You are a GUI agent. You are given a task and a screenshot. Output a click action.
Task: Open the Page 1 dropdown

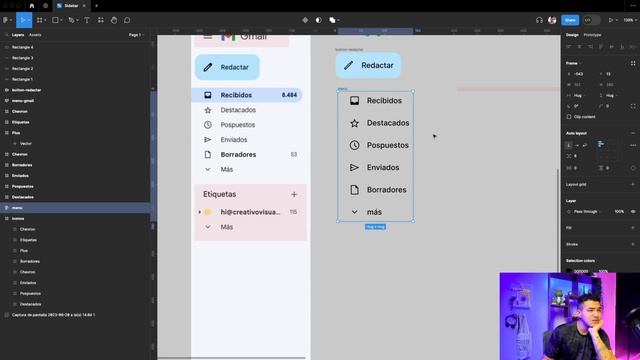pyautogui.click(x=136, y=35)
